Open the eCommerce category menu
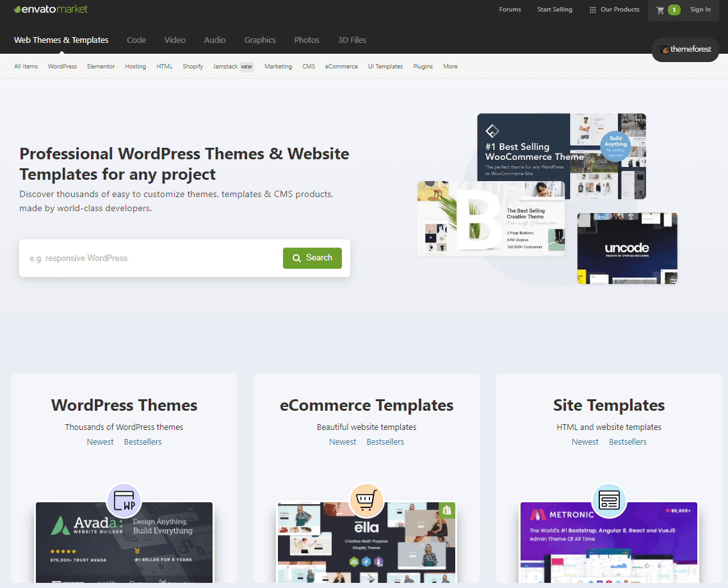Image resolution: width=728 pixels, height=588 pixels. 341,67
